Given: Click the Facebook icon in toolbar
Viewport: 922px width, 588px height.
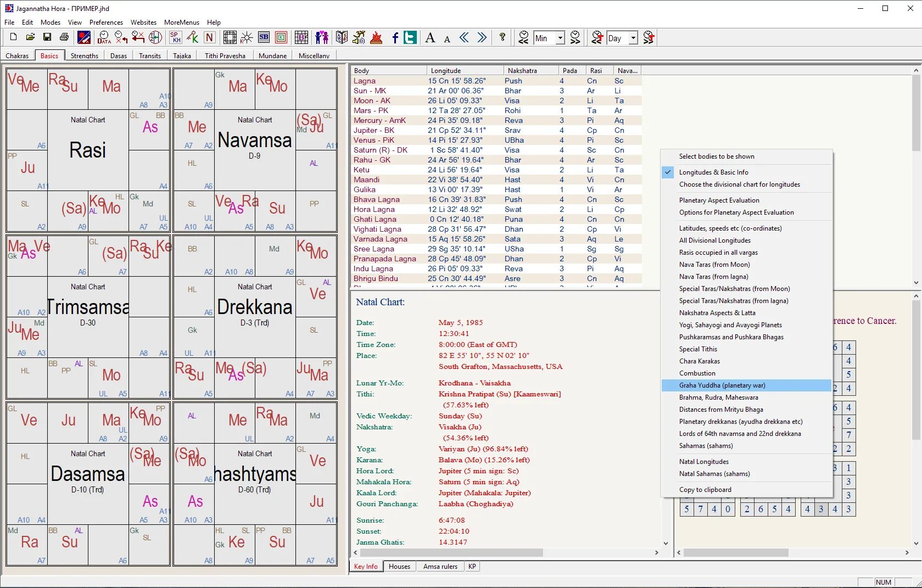Looking at the screenshot, I should [395, 37].
